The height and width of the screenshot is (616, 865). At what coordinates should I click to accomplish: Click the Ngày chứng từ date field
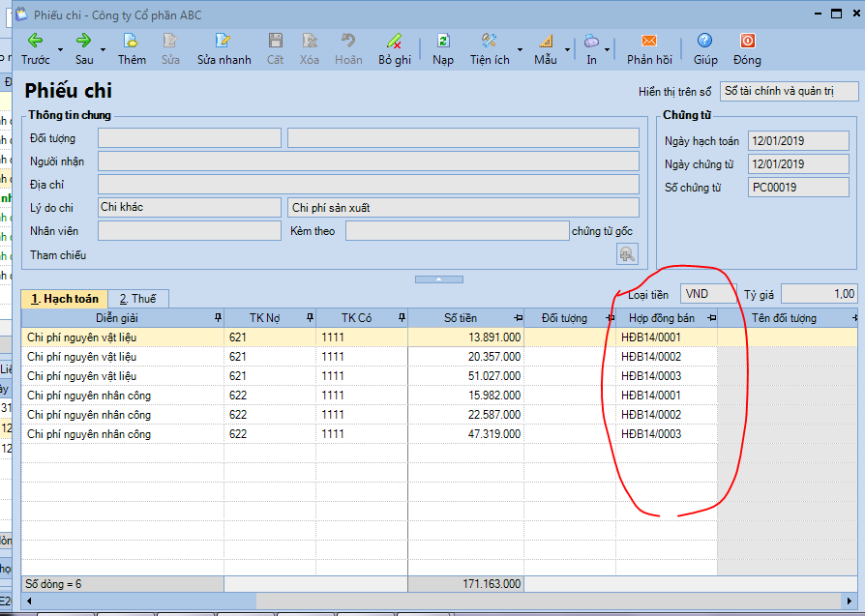point(798,163)
